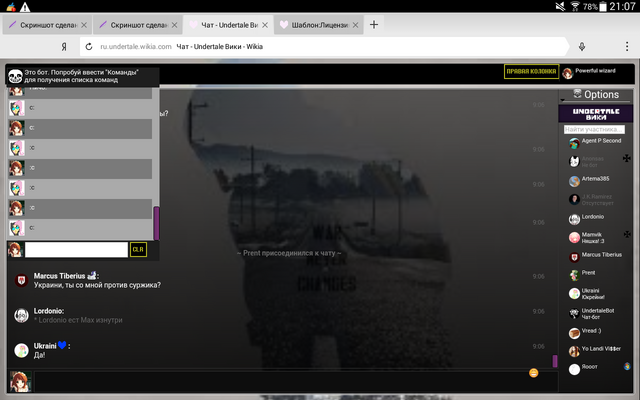Screen dimensions: 640x400
Task: Tap the battery 78% indicator
Action: tap(595, 7)
